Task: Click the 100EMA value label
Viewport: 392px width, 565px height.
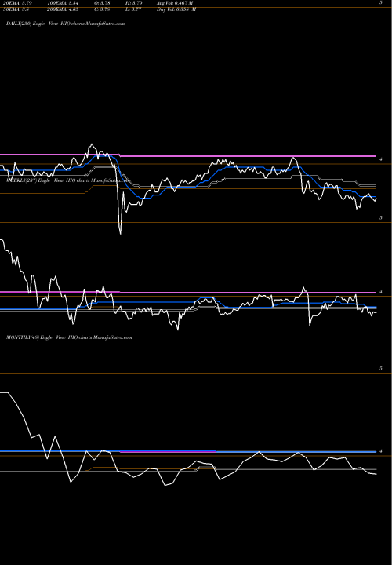Action: (63, 3)
